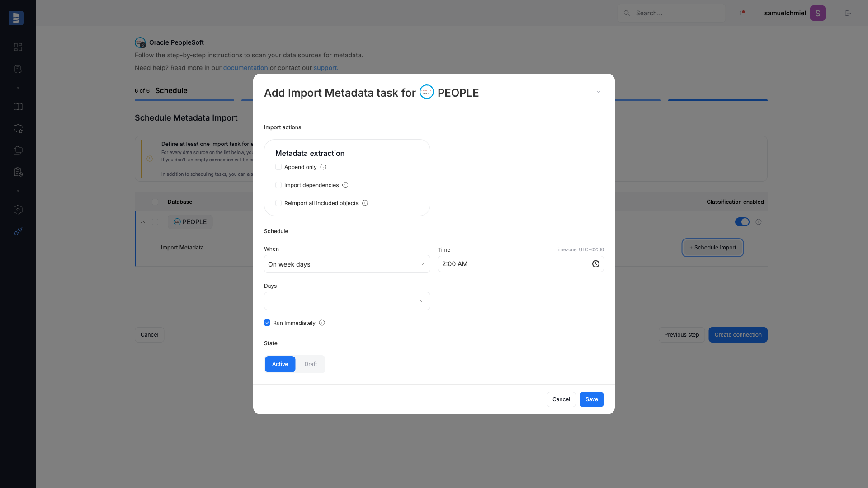
Task: Save the import metadata task
Action: coord(591,399)
